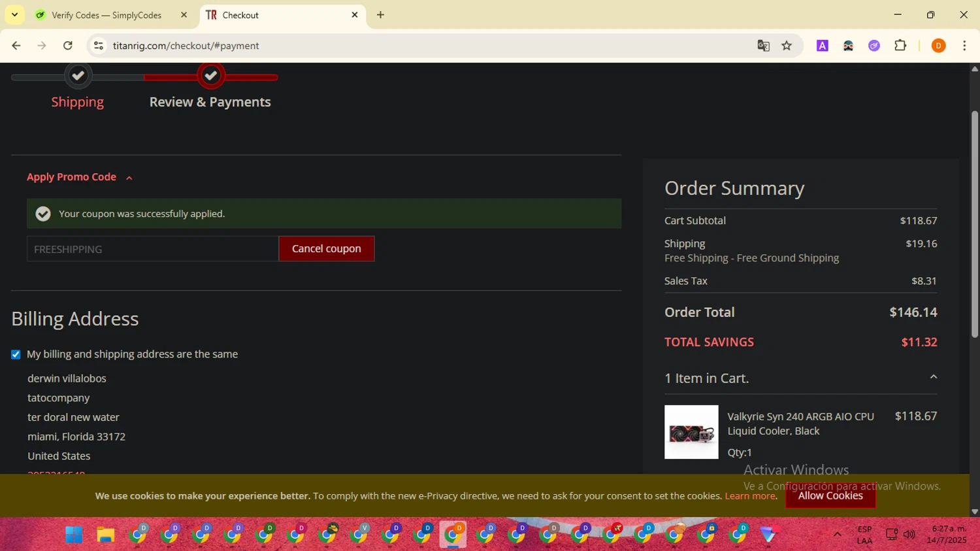Click the titanrig.com URL address field
The image size is (980, 551).
point(186,46)
